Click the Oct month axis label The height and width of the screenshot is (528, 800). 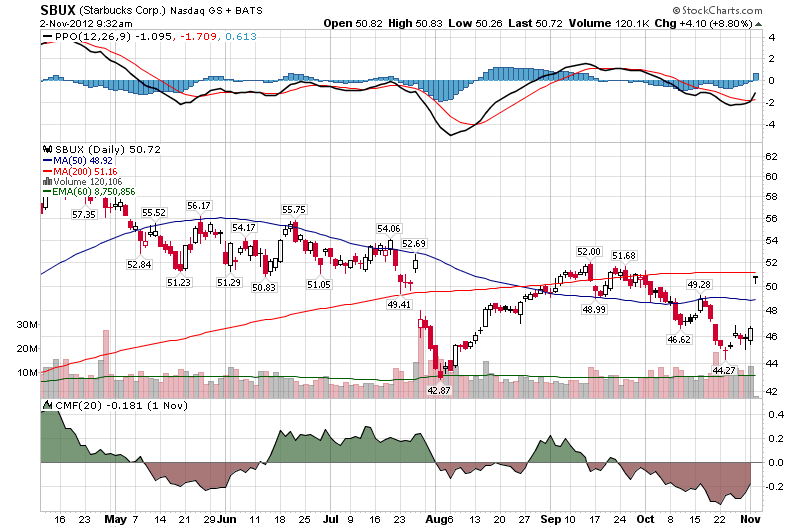click(645, 519)
